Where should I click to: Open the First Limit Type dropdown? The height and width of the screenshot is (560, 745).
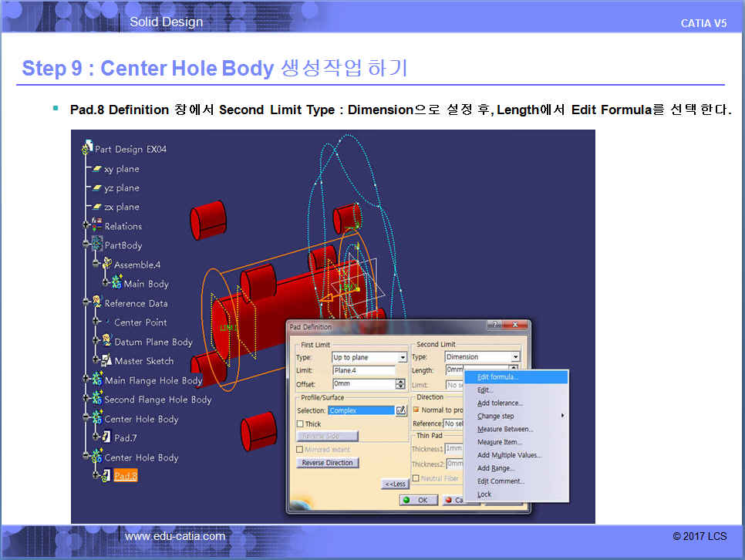point(402,358)
